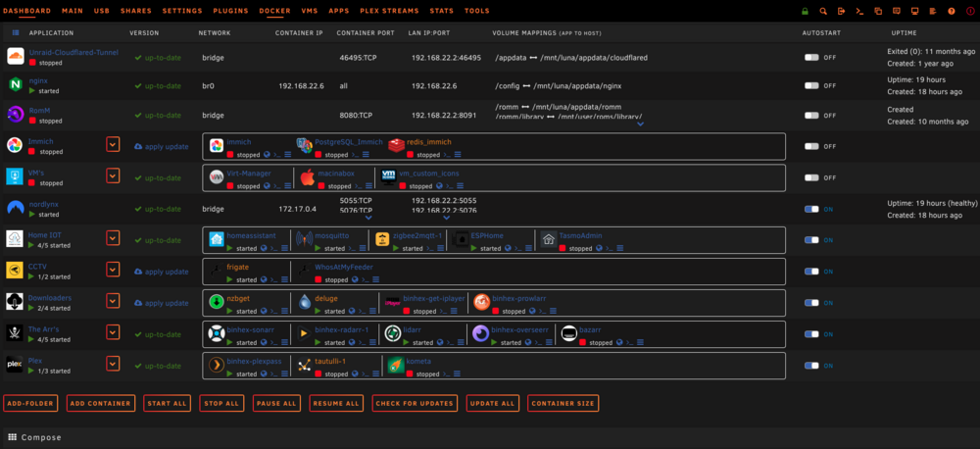Click the feedback speech-bubble icon

tap(897, 11)
